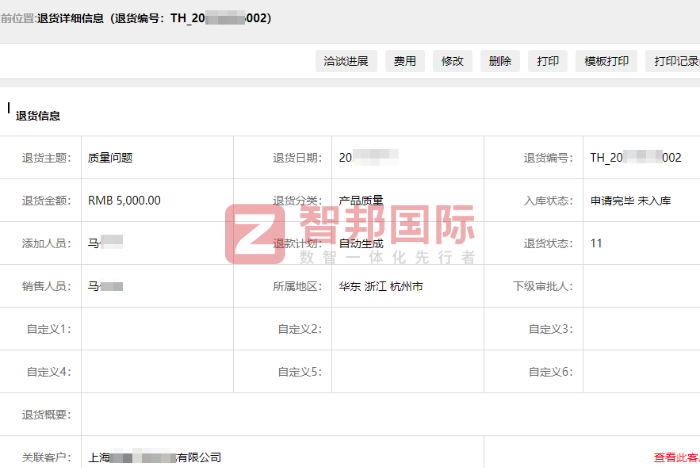This screenshot has height=468, width=700.
Task: View 打印记录 print records
Action: [674, 61]
